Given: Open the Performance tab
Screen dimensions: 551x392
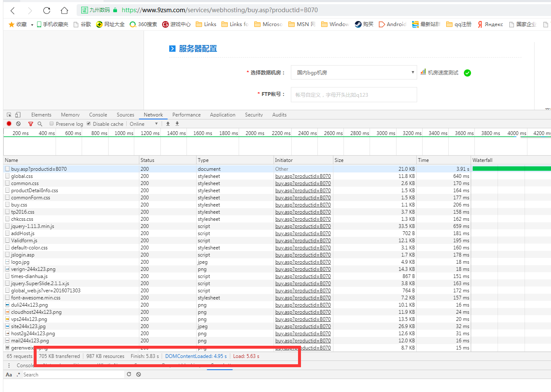Looking at the screenshot, I should coord(186,115).
